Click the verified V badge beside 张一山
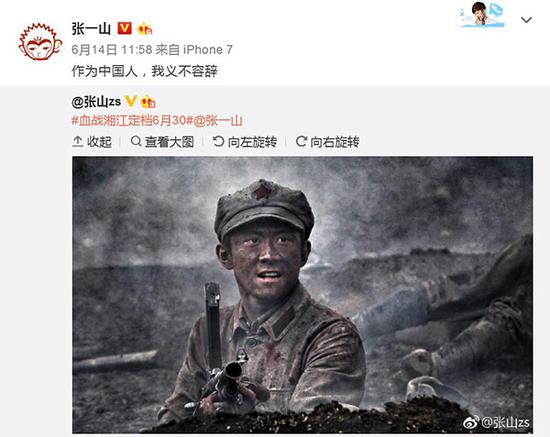Viewport: 550px width, 437px height. click(125, 28)
